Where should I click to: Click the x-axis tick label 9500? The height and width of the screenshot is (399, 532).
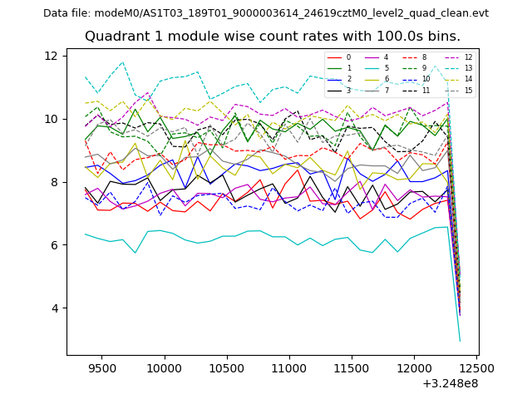coord(101,367)
